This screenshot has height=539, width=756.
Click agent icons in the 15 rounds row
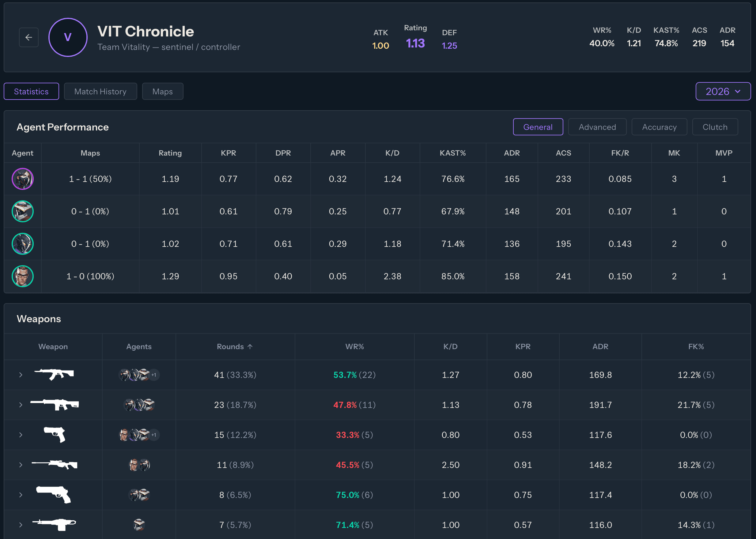click(x=139, y=435)
